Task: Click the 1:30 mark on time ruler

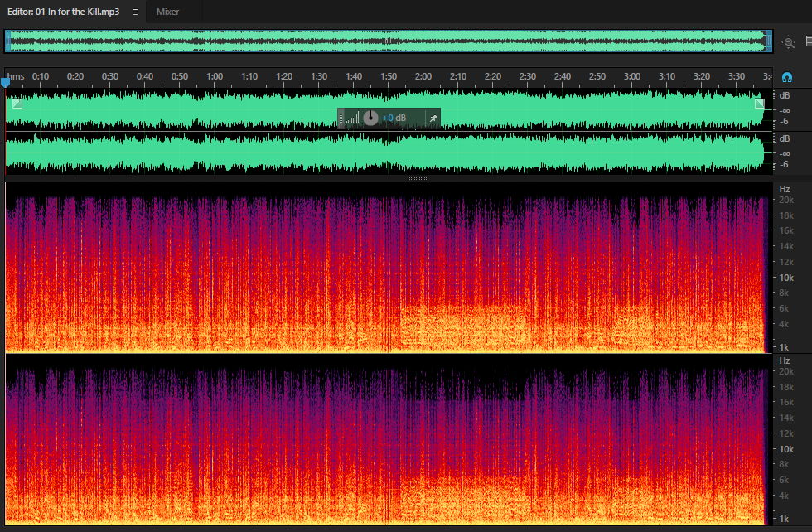Action: [x=319, y=77]
